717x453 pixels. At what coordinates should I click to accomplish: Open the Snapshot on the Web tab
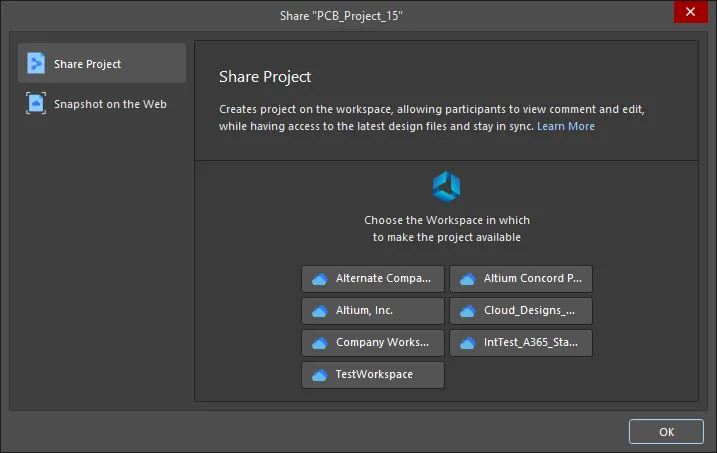tap(102, 104)
